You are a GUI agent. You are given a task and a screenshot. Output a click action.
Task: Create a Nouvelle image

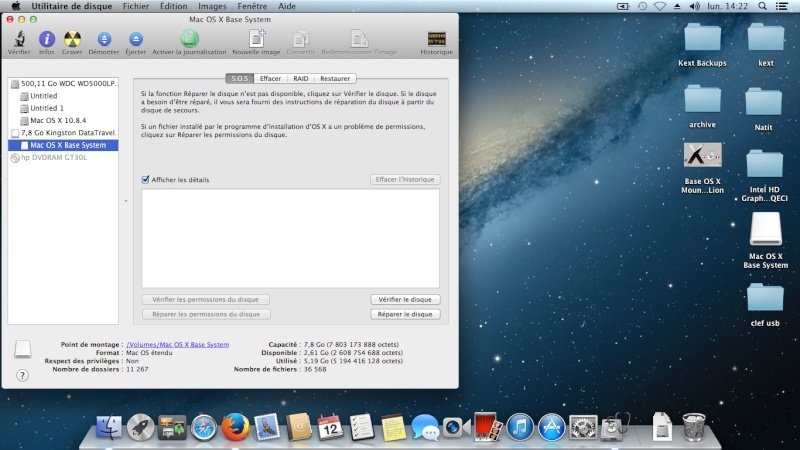coord(257,39)
